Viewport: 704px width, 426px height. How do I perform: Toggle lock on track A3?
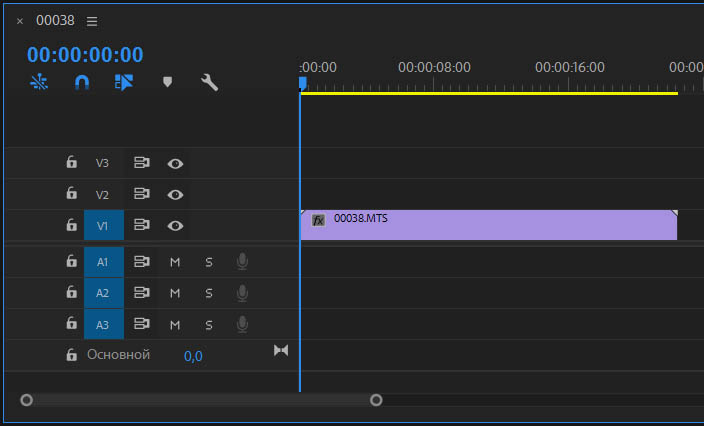(x=71, y=323)
